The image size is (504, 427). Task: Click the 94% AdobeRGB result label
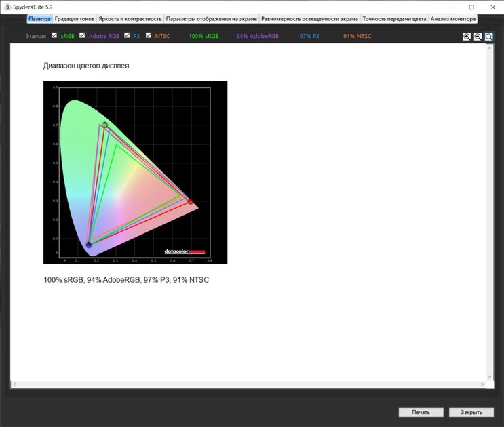(x=258, y=36)
